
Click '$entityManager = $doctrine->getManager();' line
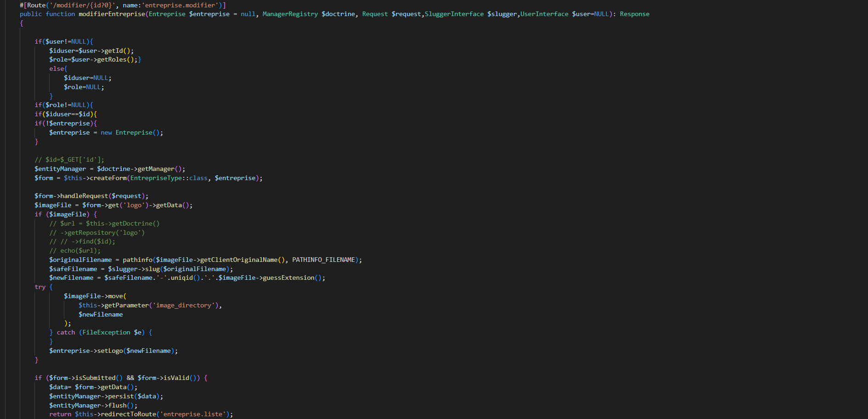(x=110, y=169)
